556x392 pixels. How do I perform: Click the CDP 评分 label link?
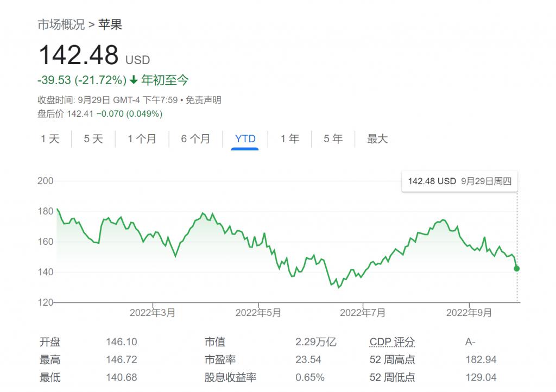(x=392, y=342)
